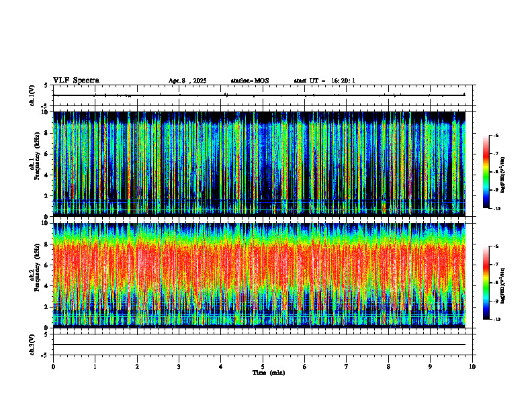
Task: Click the upper colorbar log(PSD) unit label
Action: click(x=503, y=175)
